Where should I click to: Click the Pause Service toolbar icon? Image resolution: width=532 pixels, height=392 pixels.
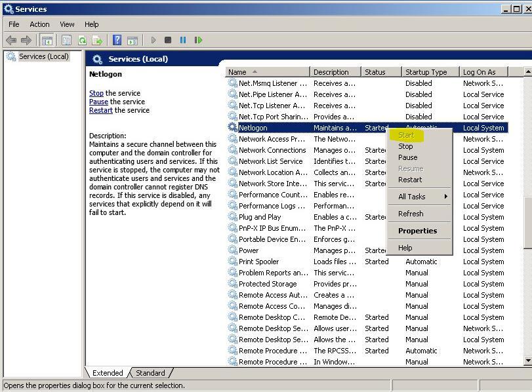[x=183, y=41]
